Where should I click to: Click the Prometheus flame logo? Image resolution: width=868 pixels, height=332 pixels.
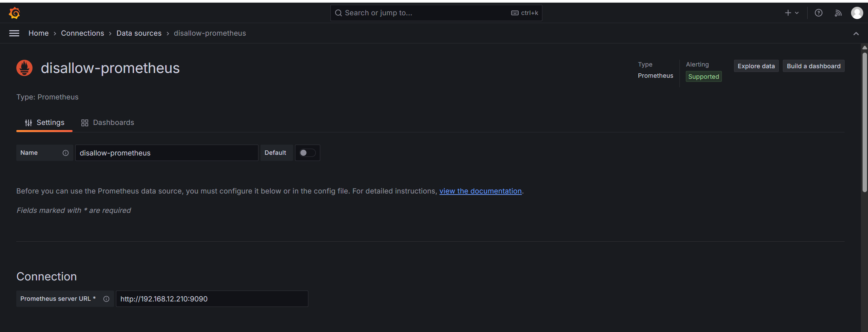(24, 68)
